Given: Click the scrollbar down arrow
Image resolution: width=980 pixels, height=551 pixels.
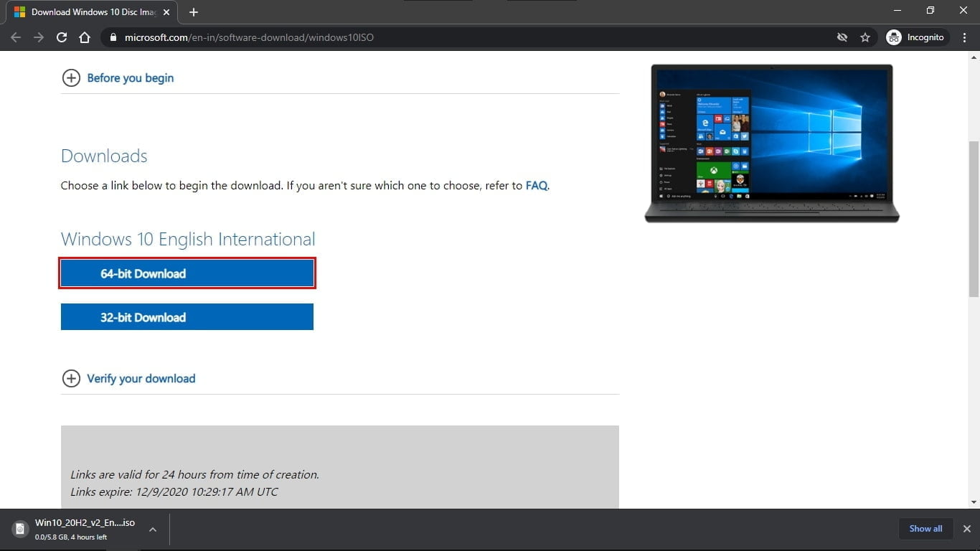Looking at the screenshot, I should [974, 502].
